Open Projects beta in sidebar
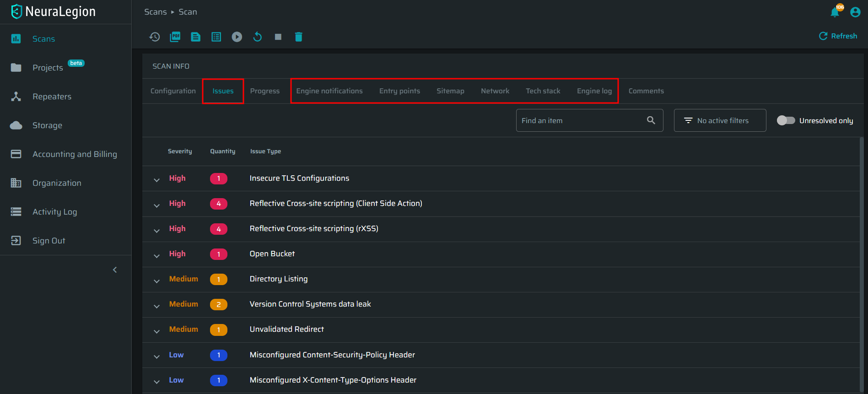 (48, 68)
